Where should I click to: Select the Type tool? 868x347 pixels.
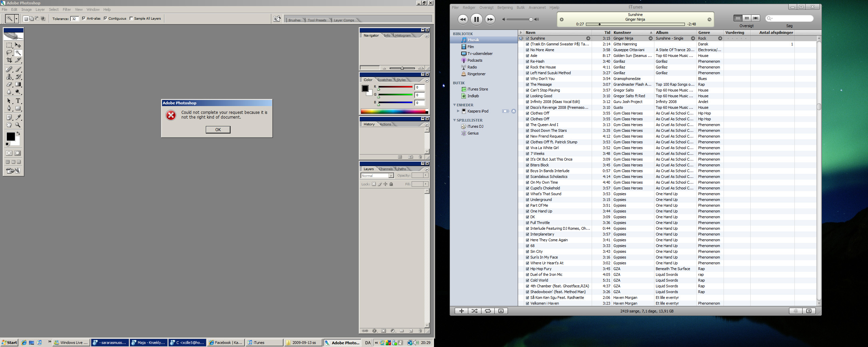[x=18, y=101]
